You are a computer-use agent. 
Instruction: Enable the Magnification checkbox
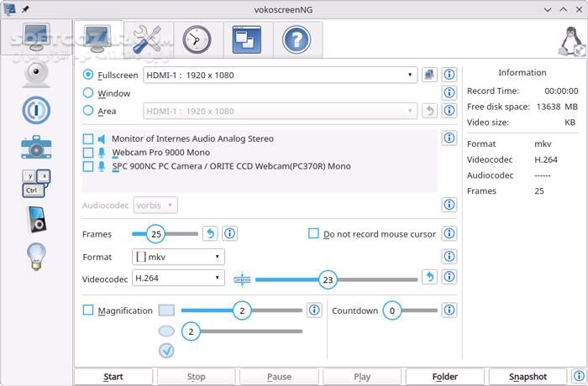click(x=87, y=310)
